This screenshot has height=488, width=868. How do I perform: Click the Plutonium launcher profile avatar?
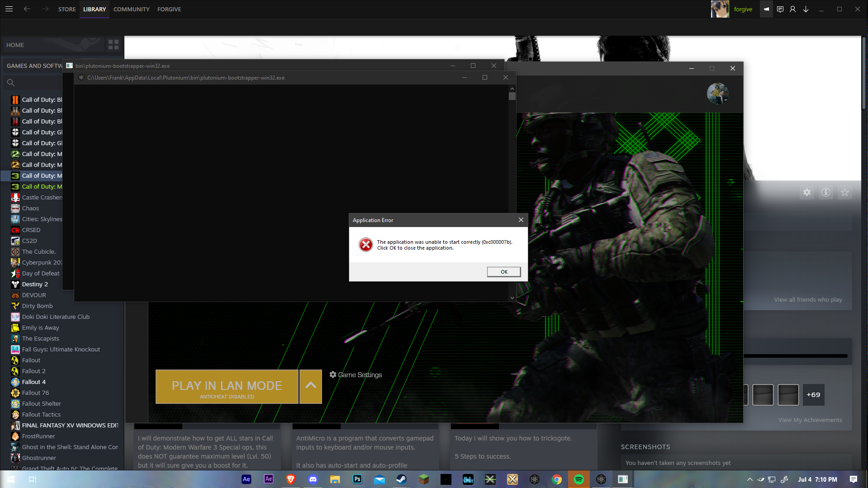(x=717, y=94)
